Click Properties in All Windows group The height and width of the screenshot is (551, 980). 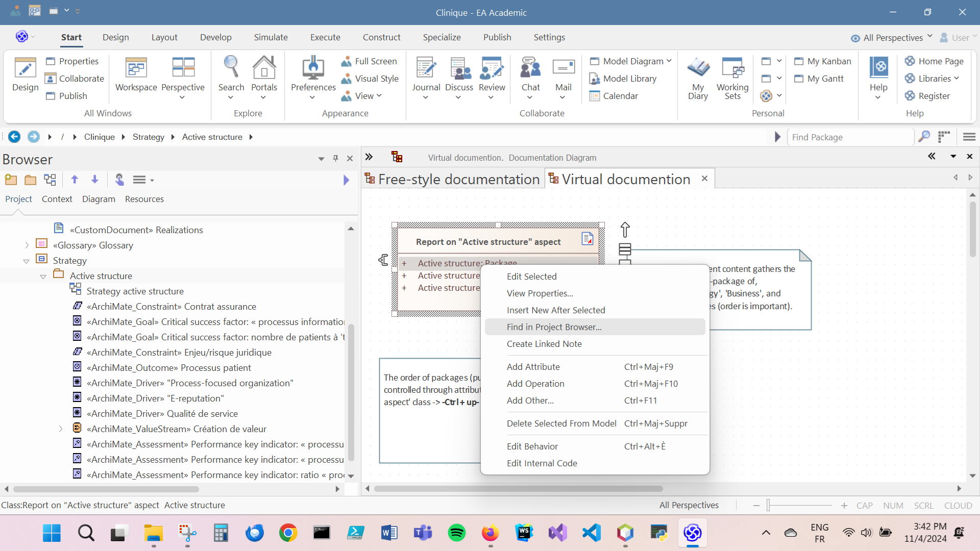72,61
